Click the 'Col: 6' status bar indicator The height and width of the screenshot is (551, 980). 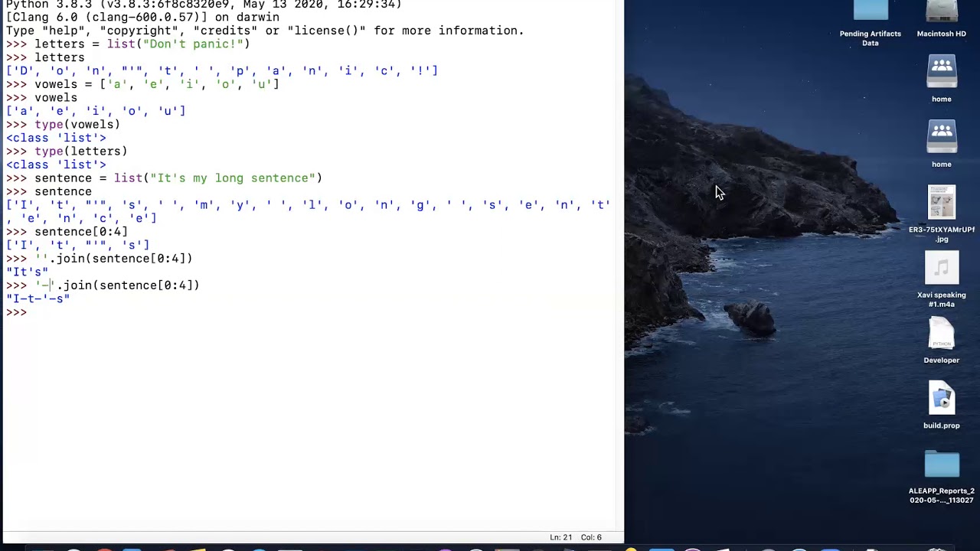pyautogui.click(x=591, y=537)
